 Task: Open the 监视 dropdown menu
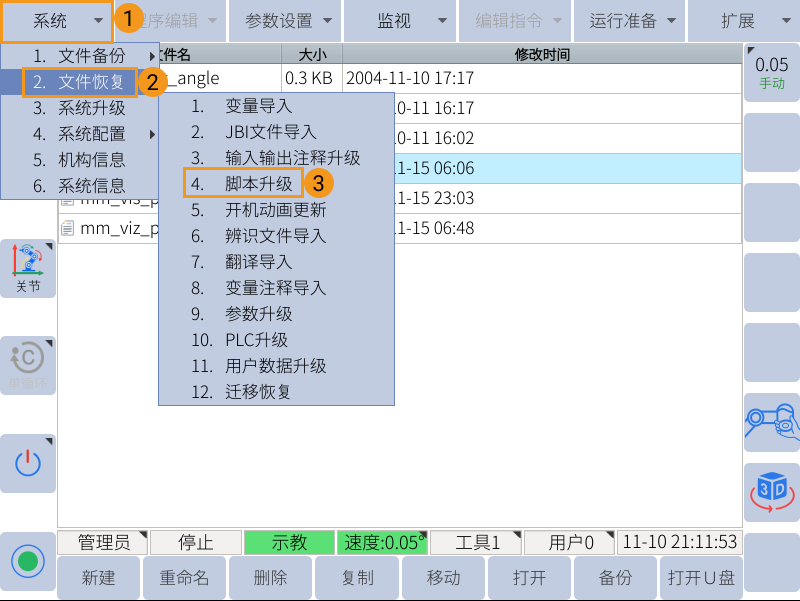coord(399,21)
